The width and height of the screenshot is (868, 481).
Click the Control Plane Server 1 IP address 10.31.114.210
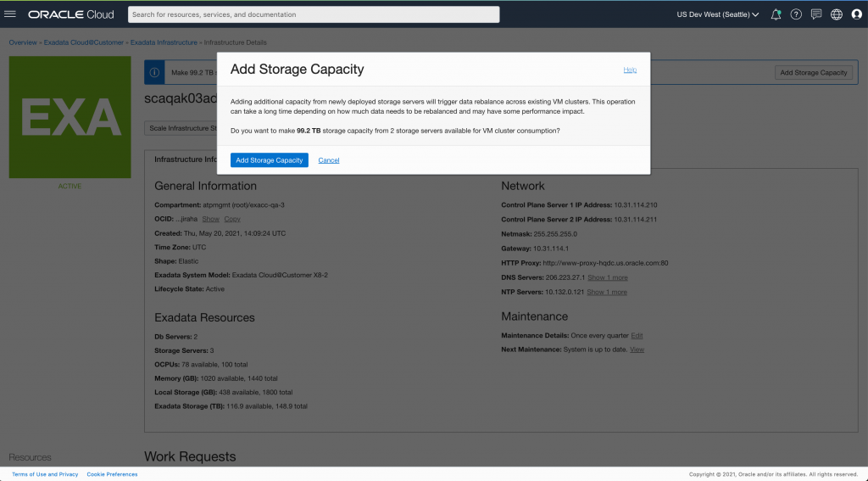(x=636, y=205)
